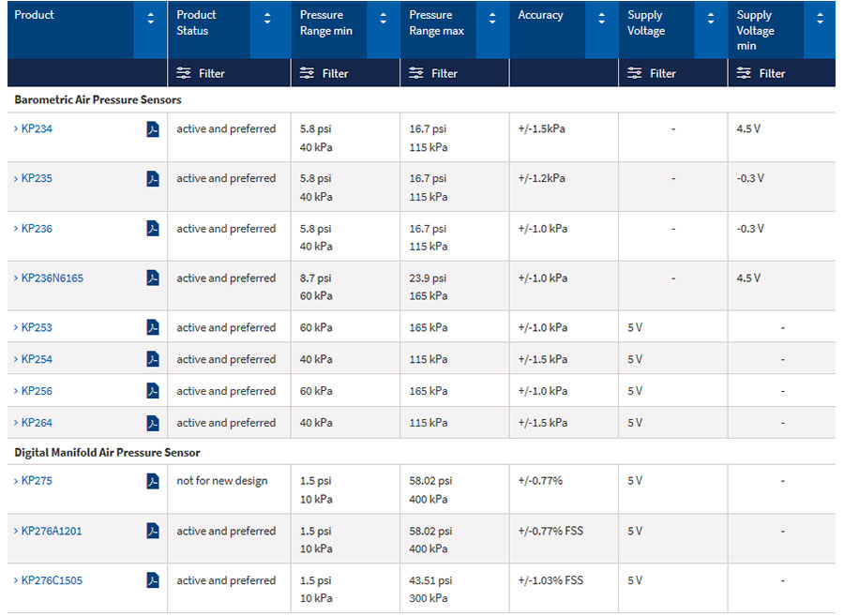The image size is (844, 616).
Task: Sort the table by Product column
Action: click(x=151, y=19)
